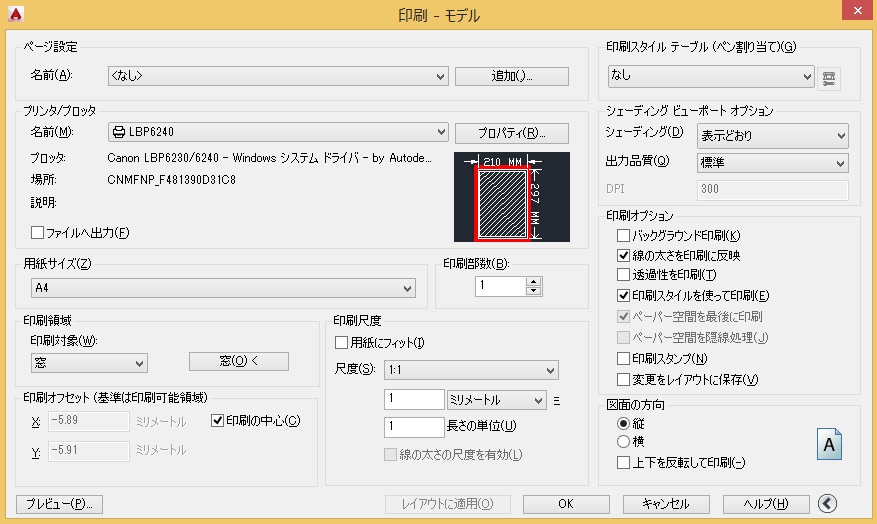Image resolution: width=877 pixels, height=524 pixels.
Task: Expand the 用紙サイズ A4 dropdown
Action: 220,288
